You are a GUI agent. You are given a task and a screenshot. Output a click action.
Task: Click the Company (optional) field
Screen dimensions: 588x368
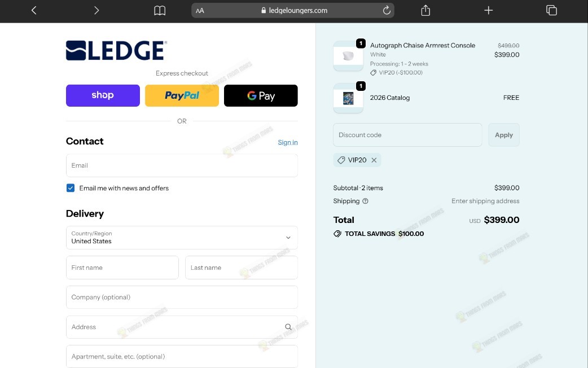[x=182, y=297]
